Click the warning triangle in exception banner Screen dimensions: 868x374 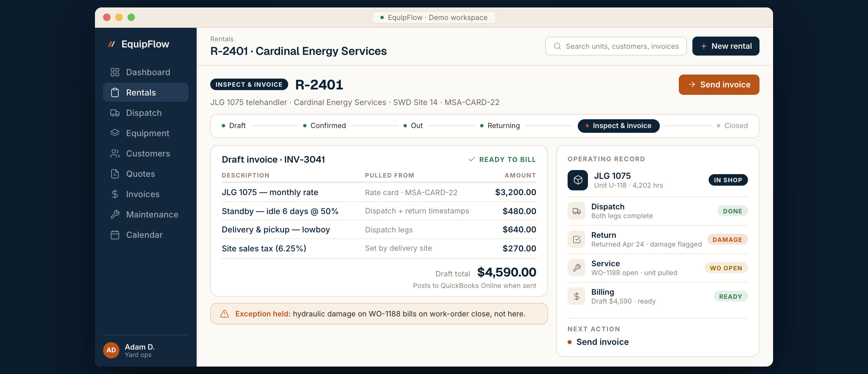tap(224, 314)
